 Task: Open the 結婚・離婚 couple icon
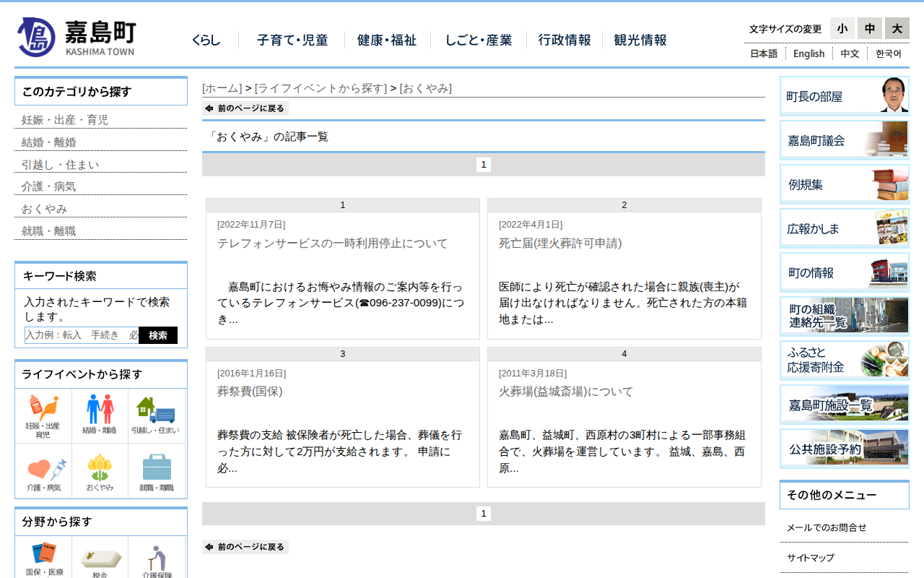[100, 415]
